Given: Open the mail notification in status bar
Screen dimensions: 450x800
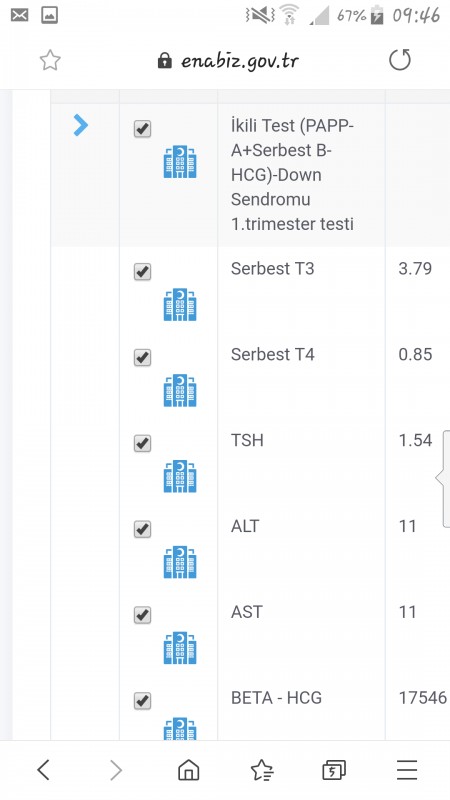Looking at the screenshot, I should (x=19, y=15).
